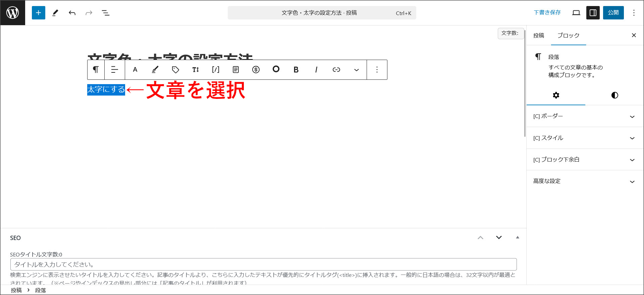Expand the 高度な設定 panel
The height and width of the screenshot is (295, 644).
pyautogui.click(x=585, y=181)
